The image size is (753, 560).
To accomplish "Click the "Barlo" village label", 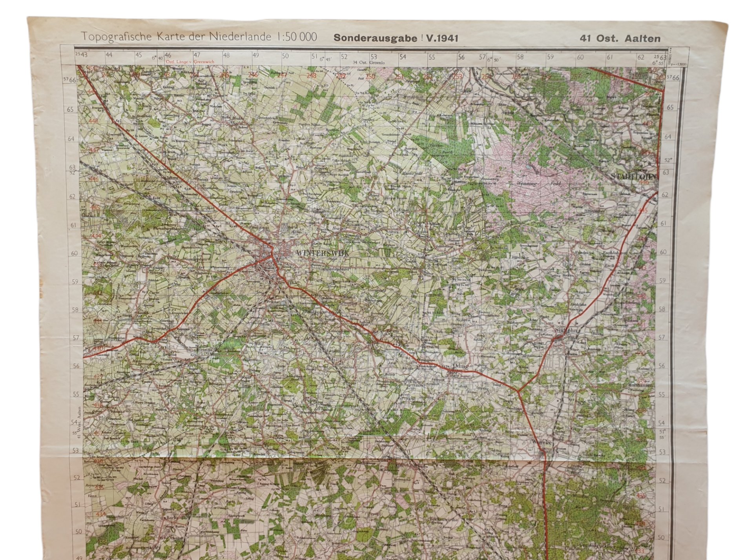I will [x=173, y=517].
